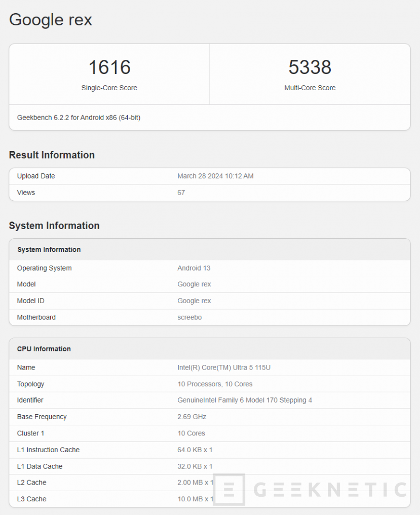This screenshot has height=515, width=420.
Task: Click the 'CPU Information' table header
Action: tap(44, 349)
